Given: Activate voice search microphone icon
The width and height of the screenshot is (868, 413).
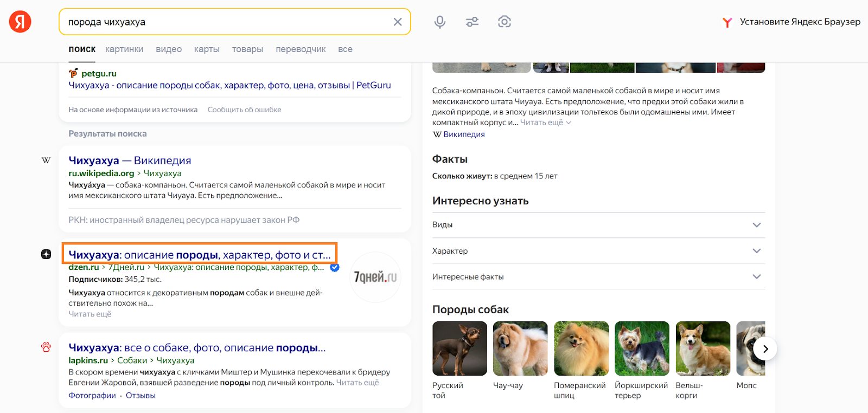Looking at the screenshot, I should (440, 22).
